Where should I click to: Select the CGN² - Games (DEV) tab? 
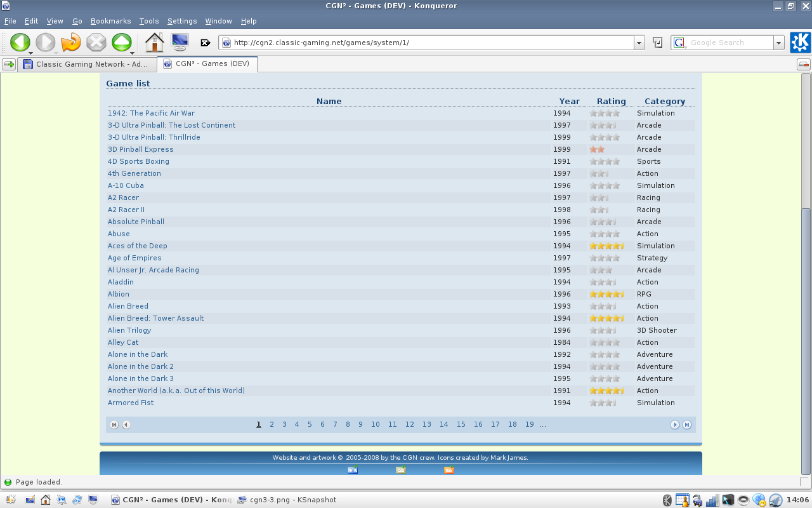tap(207, 63)
